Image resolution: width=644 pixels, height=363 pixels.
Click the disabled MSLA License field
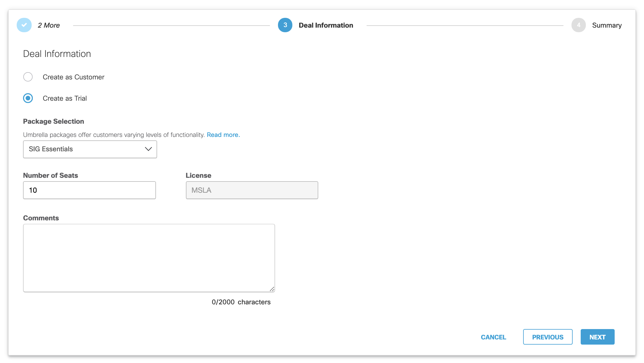pos(252,190)
